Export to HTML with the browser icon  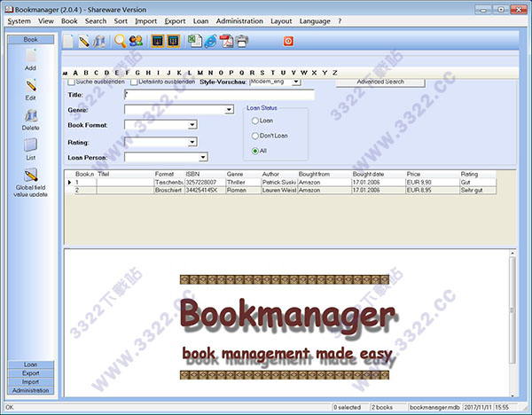pyautogui.click(x=210, y=42)
